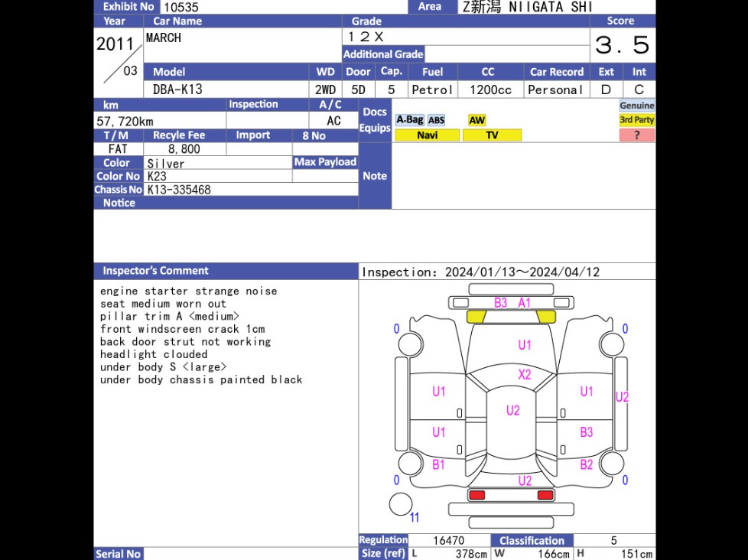
Task: Click the B3 mark on front bumper
Action: coord(500,303)
